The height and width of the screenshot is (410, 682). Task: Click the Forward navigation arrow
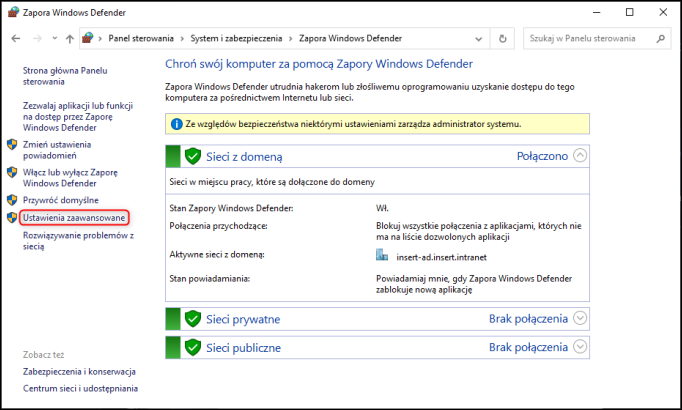[x=37, y=39]
